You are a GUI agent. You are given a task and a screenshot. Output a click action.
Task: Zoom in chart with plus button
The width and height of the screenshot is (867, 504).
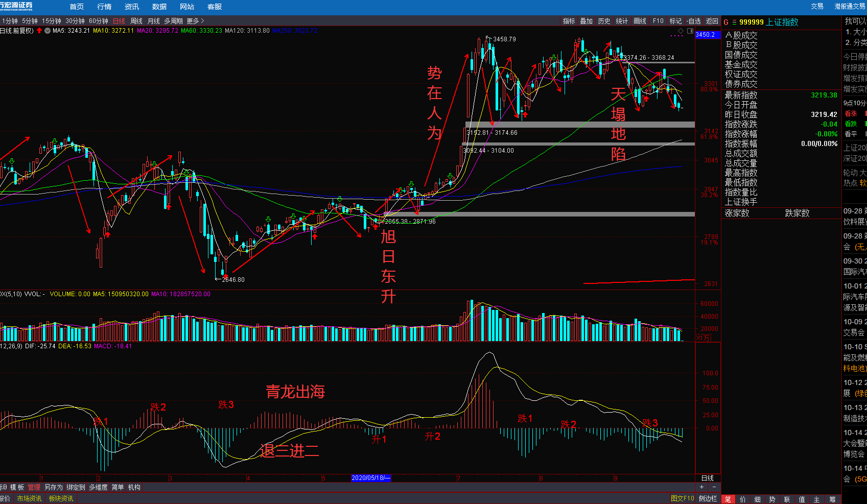701,487
